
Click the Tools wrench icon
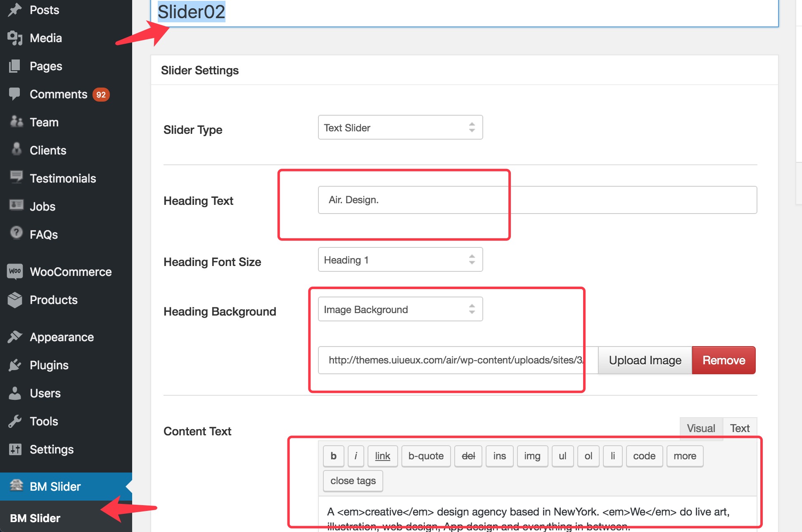point(15,421)
